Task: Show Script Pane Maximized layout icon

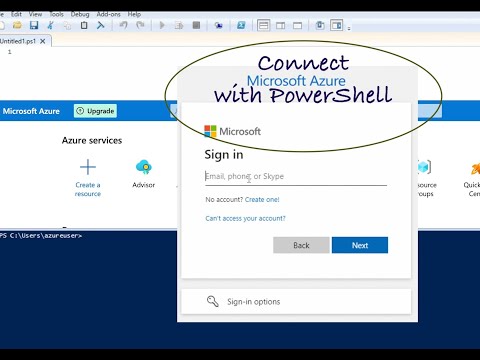Action: pyautogui.click(x=297, y=26)
